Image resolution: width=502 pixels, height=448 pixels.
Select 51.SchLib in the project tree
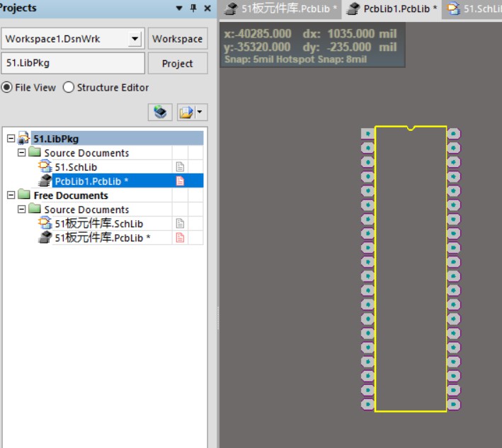coord(76,167)
